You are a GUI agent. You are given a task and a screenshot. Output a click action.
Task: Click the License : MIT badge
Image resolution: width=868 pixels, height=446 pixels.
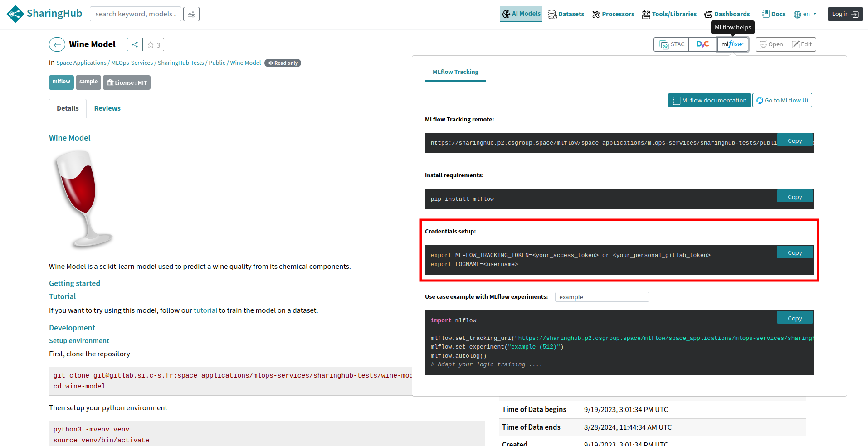(x=127, y=82)
